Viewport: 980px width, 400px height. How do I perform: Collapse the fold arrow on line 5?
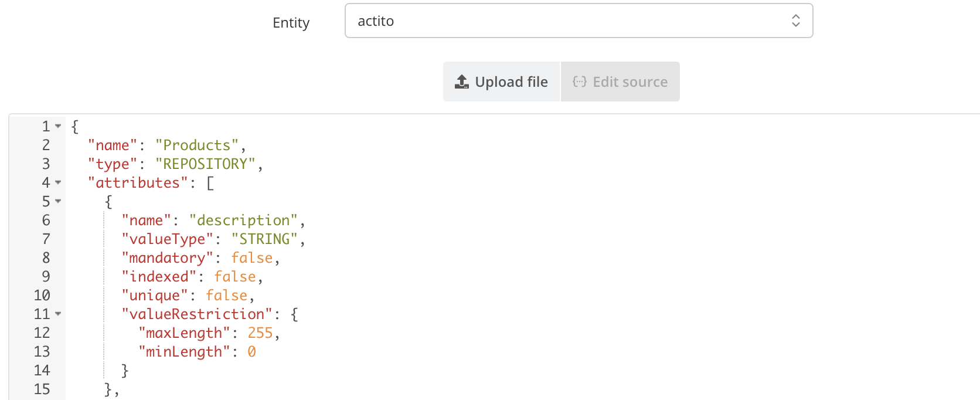(58, 201)
